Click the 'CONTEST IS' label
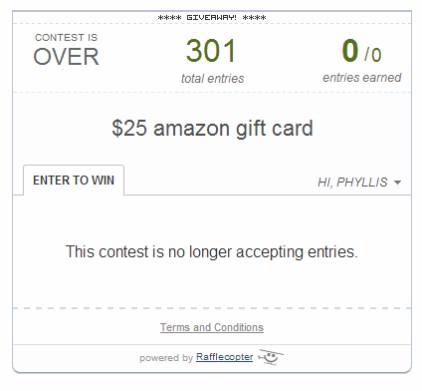 (x=66, y=37)
